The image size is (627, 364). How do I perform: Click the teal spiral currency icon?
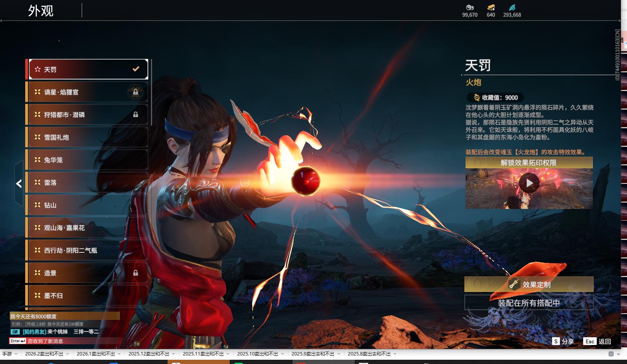pyautogui.click(x=512, y=7)
